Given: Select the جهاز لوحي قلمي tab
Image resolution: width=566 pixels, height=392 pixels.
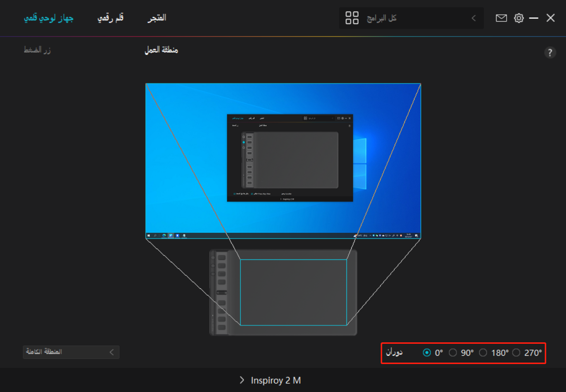Looking at the screenshot, I should click(x=48, y=17).
